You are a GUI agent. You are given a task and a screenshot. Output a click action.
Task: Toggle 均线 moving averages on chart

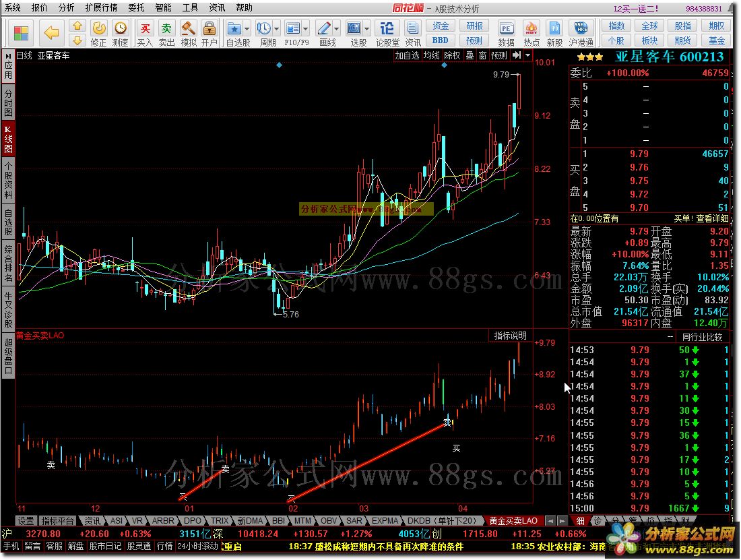pos(431,55)
